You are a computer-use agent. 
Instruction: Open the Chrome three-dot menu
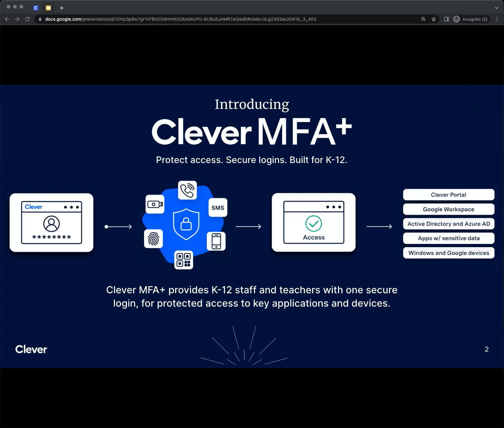tap(497, 19)
